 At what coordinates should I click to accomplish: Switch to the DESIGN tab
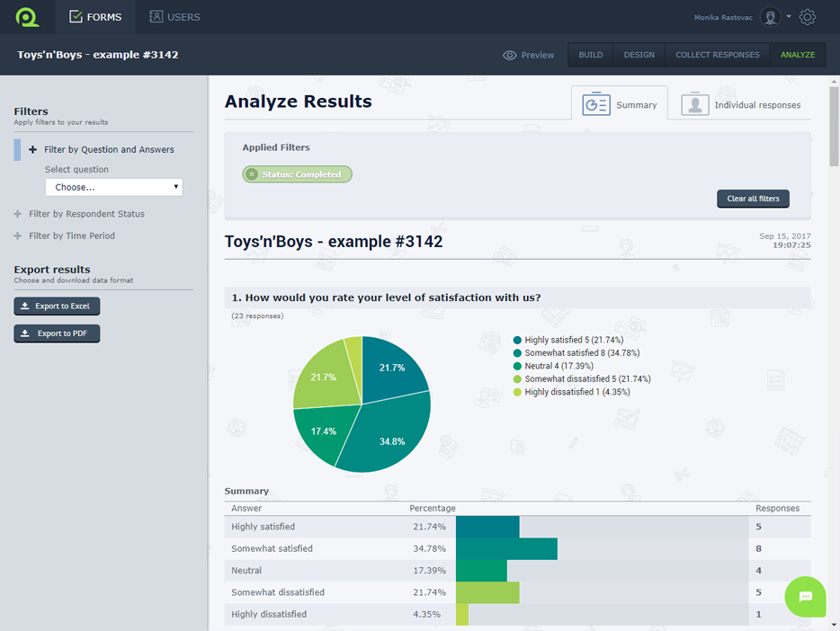pos(639,54)
